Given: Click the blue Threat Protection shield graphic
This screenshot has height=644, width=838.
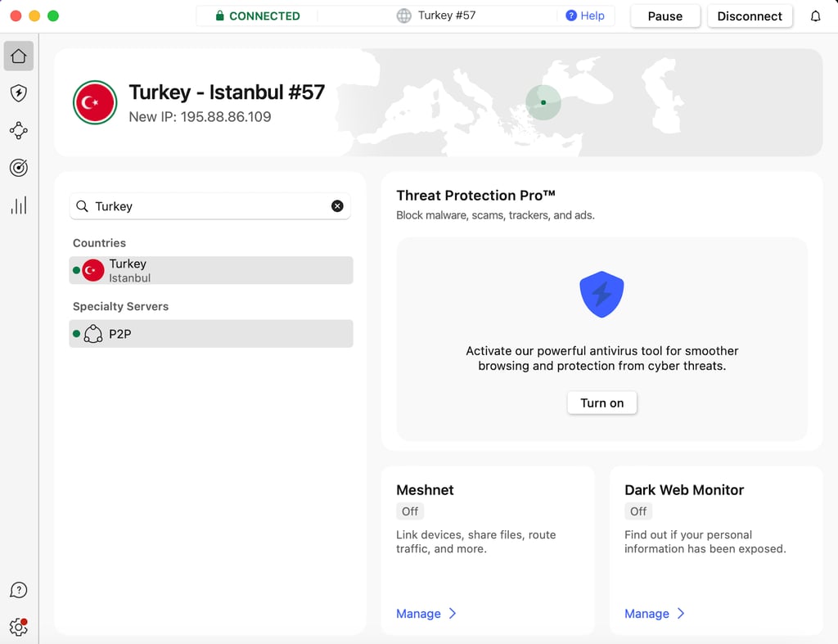Looking at the screenshot, I should coord(601,294).
